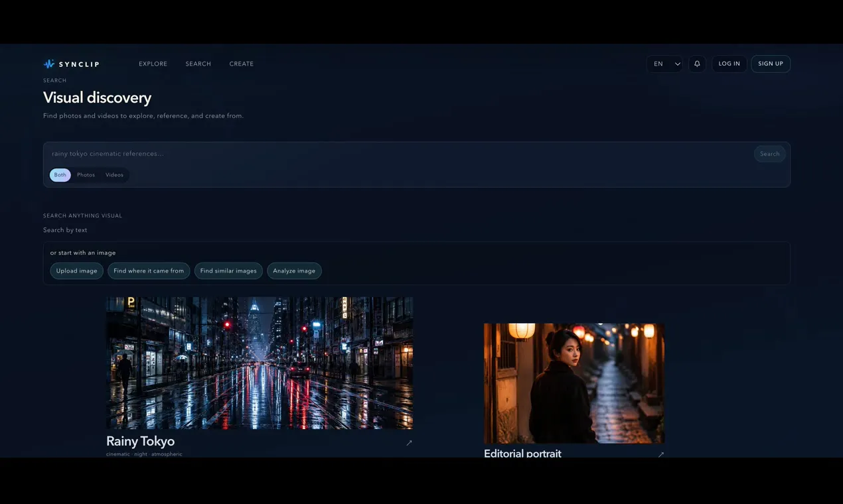Image resolution: width=843 pixels, height=504 pixels.
Task: Open the Editorial portrait arrow icon
Action: [660, 454]
